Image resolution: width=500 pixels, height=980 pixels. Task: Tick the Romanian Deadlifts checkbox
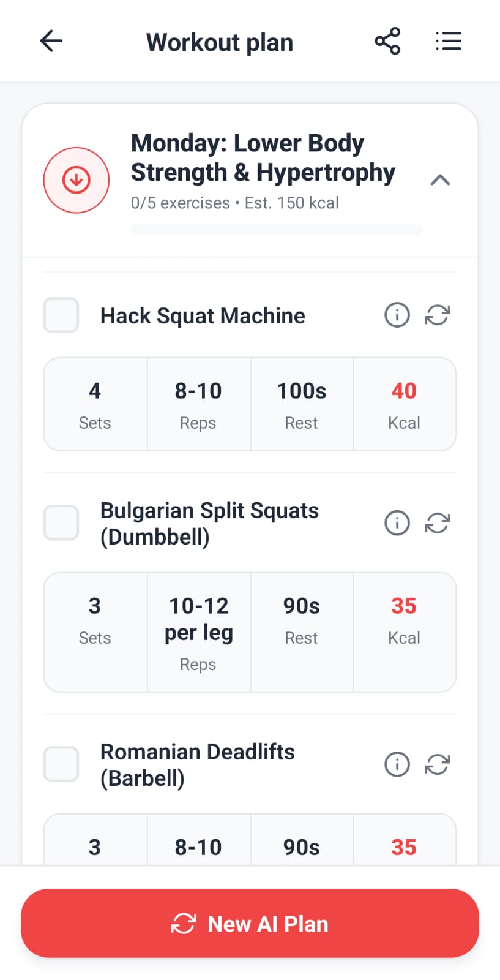[x=61, y=764]
